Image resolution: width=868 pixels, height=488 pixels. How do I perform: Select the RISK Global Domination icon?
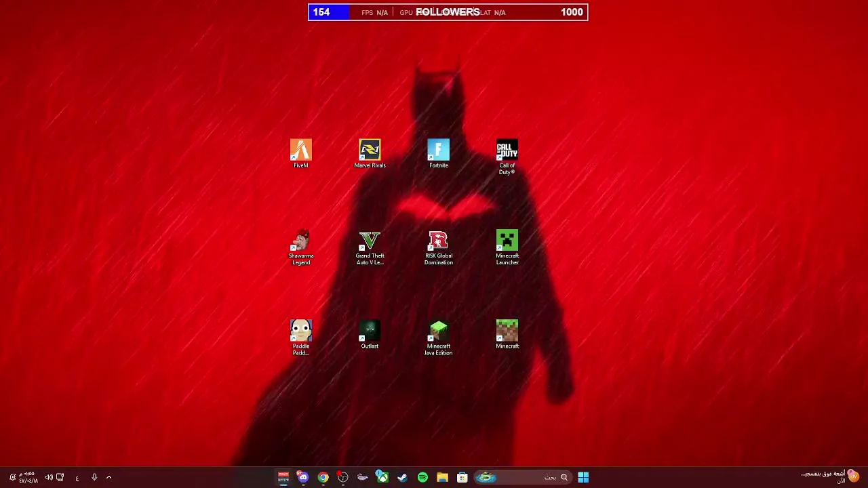pos(439,248)
